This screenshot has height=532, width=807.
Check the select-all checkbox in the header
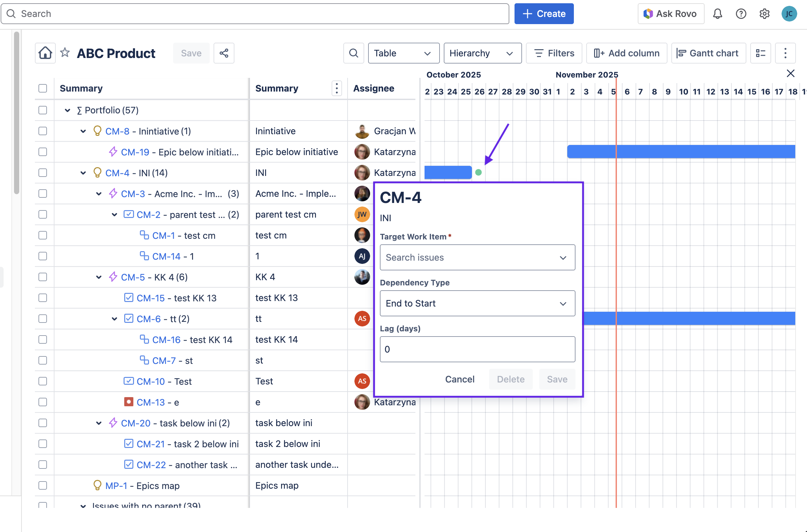(x=43, y=88)
